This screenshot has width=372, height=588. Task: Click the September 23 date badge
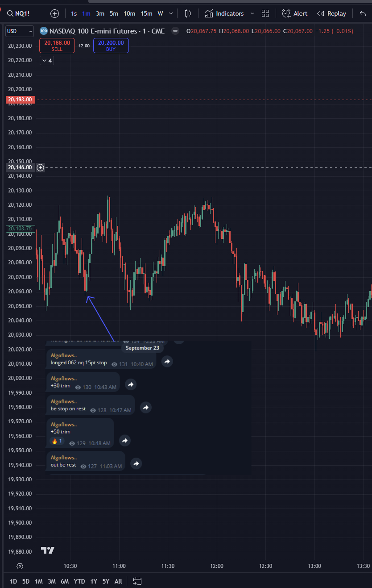click(x=142, y=348)
